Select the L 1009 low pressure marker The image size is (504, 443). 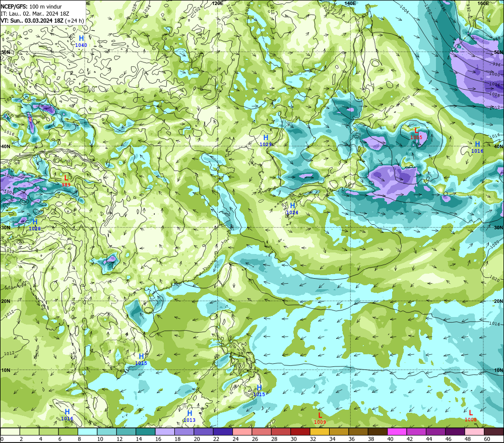[320, 418]
